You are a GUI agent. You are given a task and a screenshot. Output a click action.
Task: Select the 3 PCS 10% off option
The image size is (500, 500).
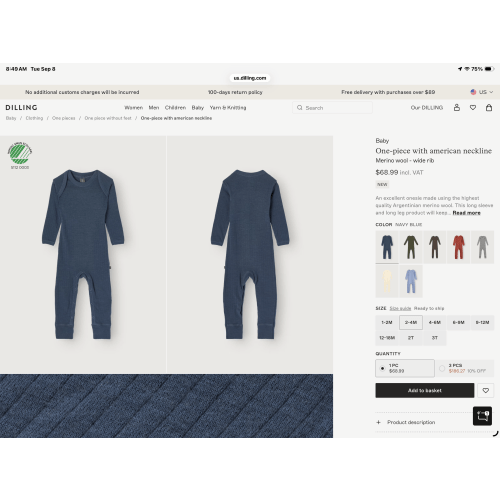tap(465, 368)
